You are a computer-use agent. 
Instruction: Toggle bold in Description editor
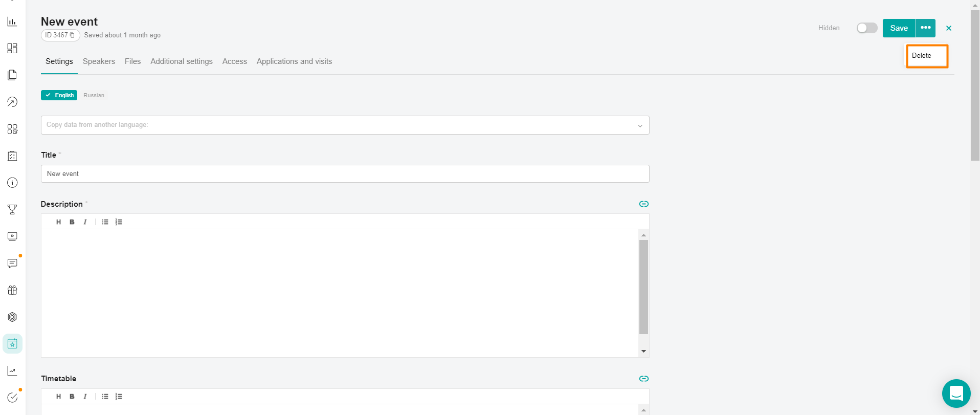(x=72, y=222)
